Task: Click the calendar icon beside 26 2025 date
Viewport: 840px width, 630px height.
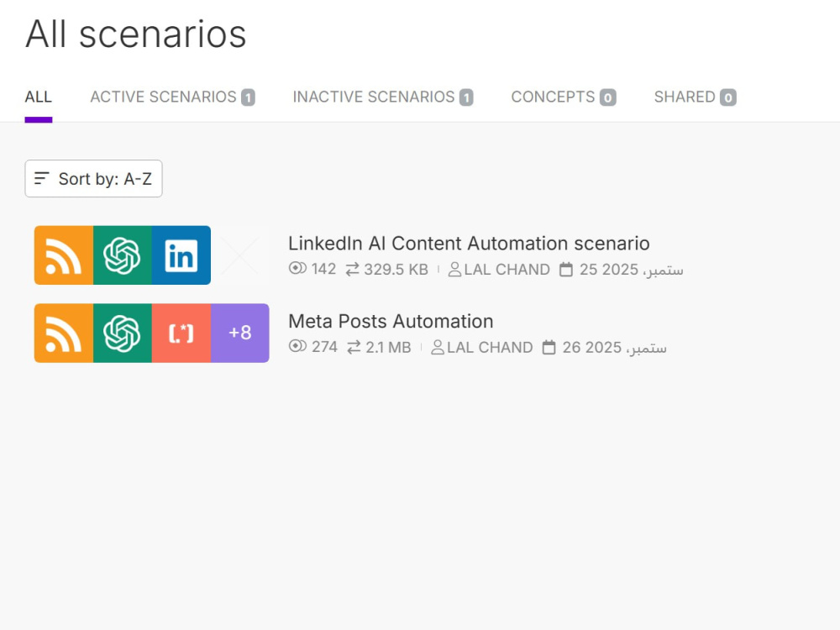Action: click(549, 348)
